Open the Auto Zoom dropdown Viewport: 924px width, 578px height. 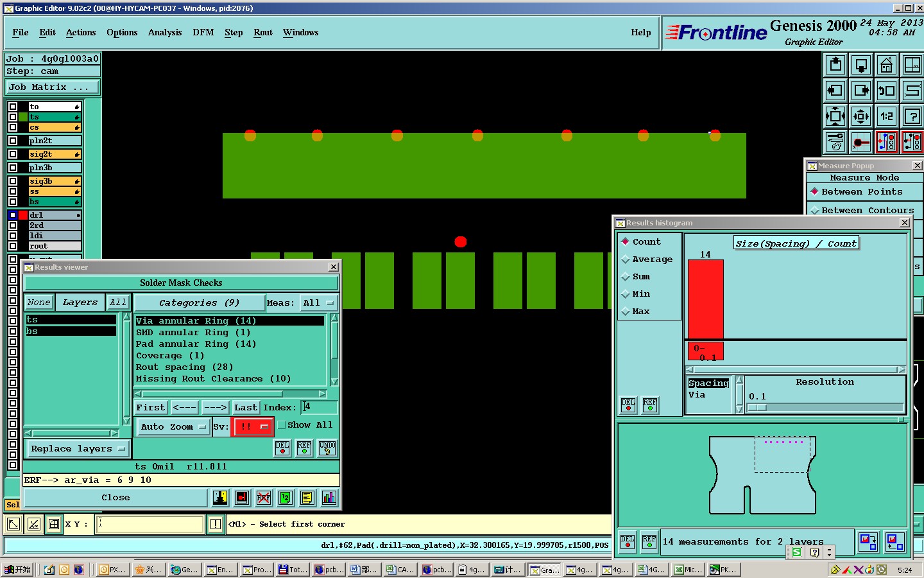pyautogui.click(x=173, y=426)
